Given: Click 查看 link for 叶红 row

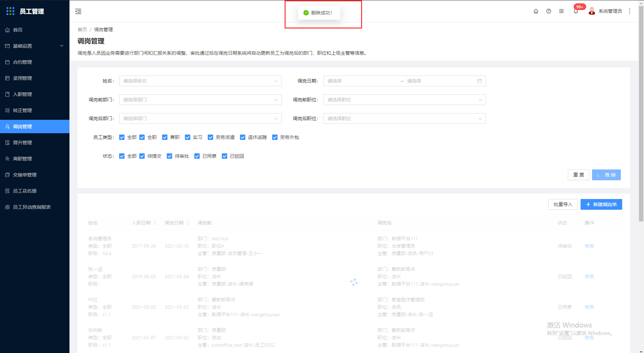Looking at the screenshot, I should tap(589, 307).
